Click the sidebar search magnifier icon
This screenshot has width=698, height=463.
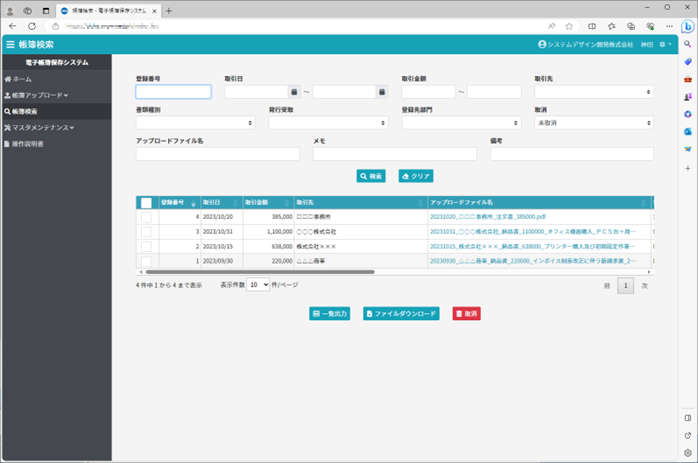pos(688,44)
